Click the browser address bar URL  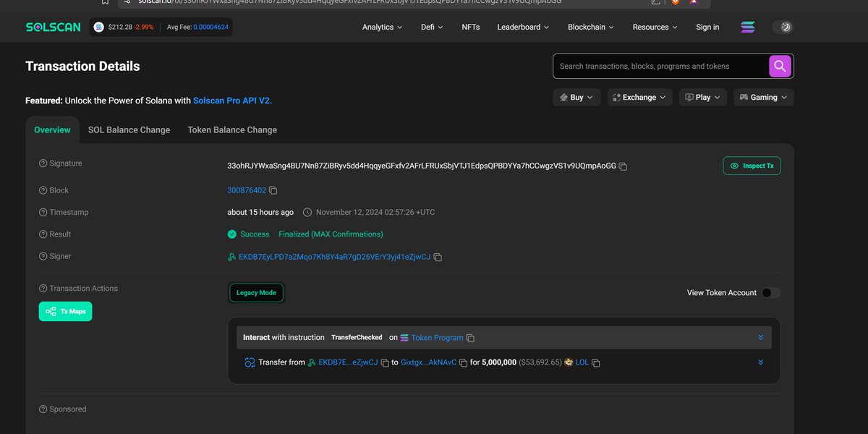tap(350, 2)
